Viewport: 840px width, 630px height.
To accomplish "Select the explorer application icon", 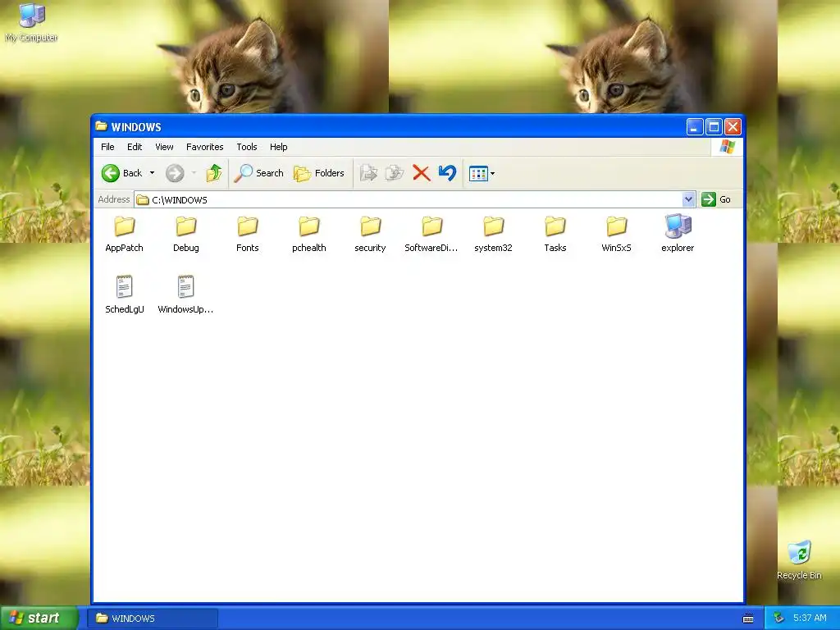I will pos(678,233).
